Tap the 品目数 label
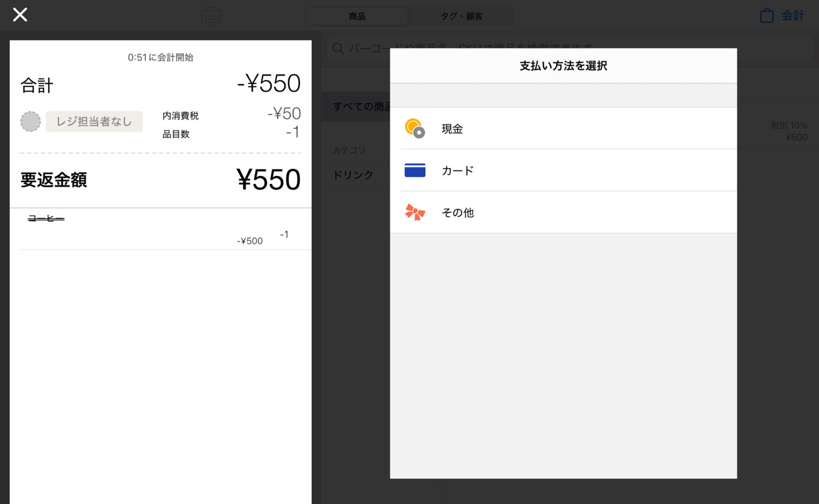The height and width of the screenshot is (504, 819). coord(176,134)
